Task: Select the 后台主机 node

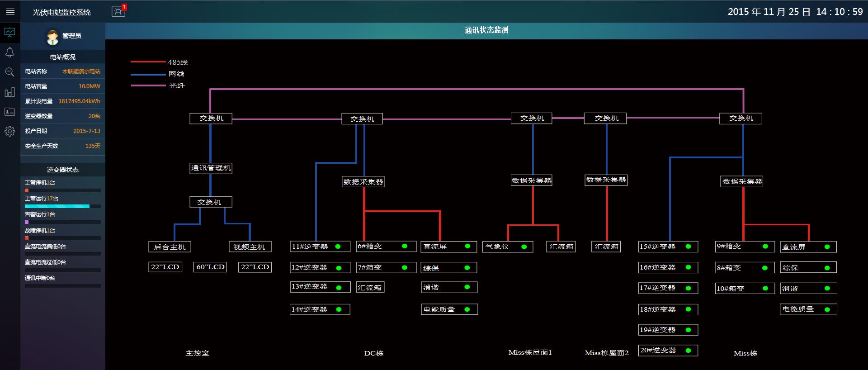Action: pyautogui.click(x=170, y=247)
